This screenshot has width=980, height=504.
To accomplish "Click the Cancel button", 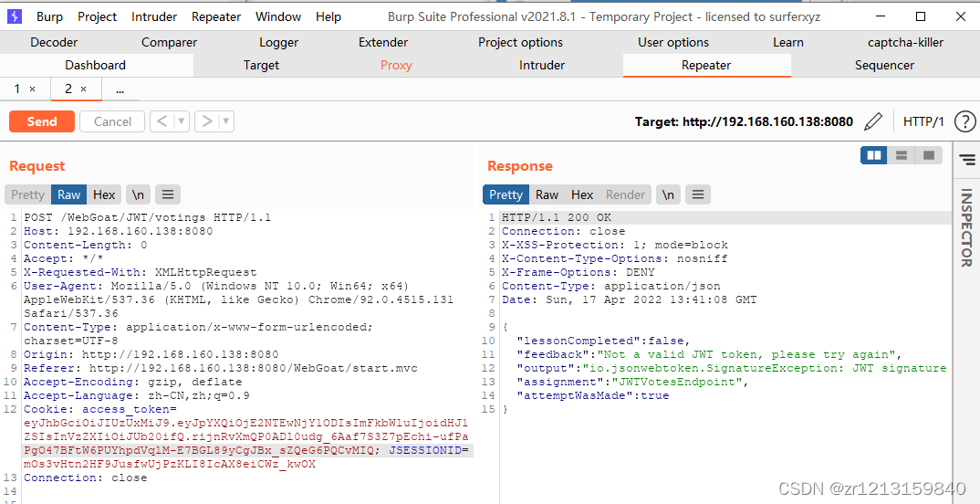I will [x=112, y=121].
